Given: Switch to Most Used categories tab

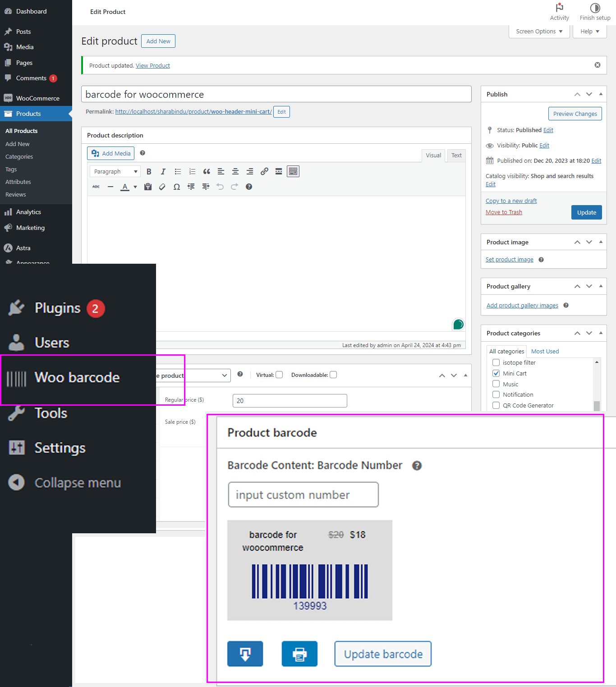Looking at the screenshot, I should click(545, 351).
